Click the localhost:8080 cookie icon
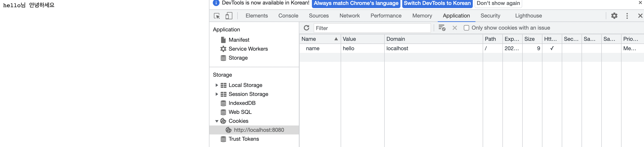The height and width of the screenshot is (147, 644). point(229,130)
